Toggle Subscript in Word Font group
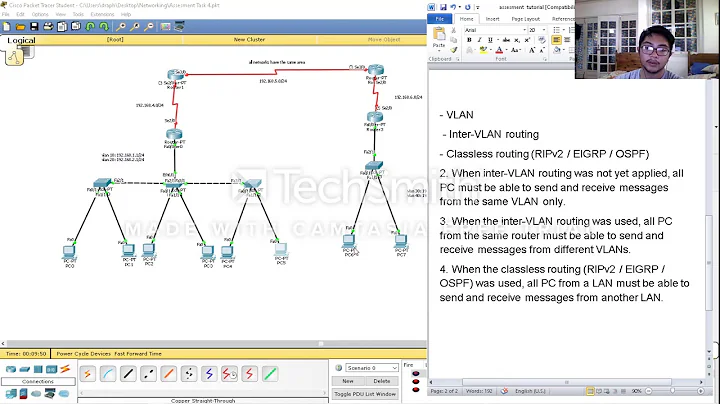 pos(517,40)
